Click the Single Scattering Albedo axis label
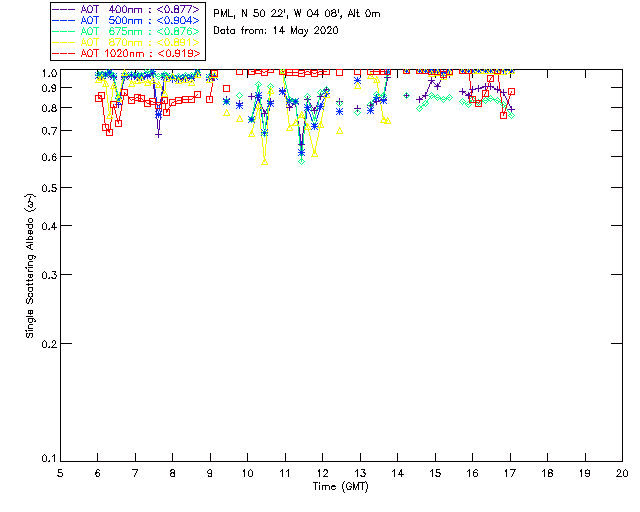This screenshot has width=640, height=512. pyautogui.click(x=30, y=265)
